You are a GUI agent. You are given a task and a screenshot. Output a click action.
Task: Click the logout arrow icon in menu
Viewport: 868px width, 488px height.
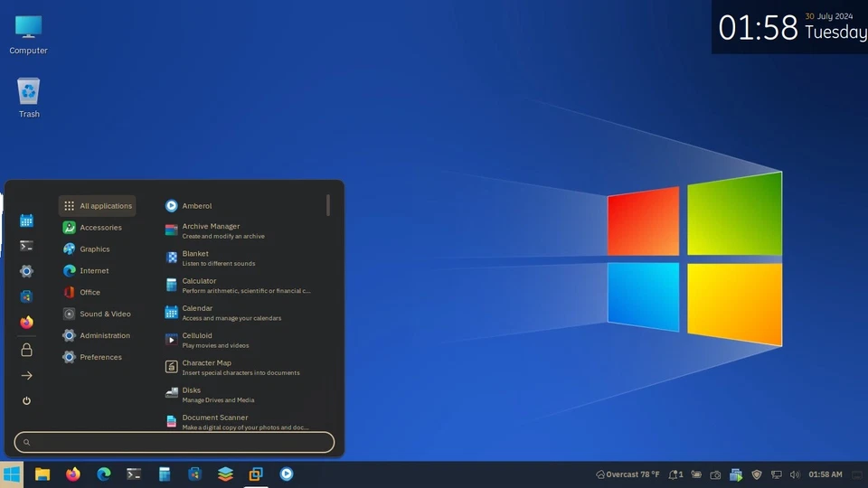tap(26, 375)
